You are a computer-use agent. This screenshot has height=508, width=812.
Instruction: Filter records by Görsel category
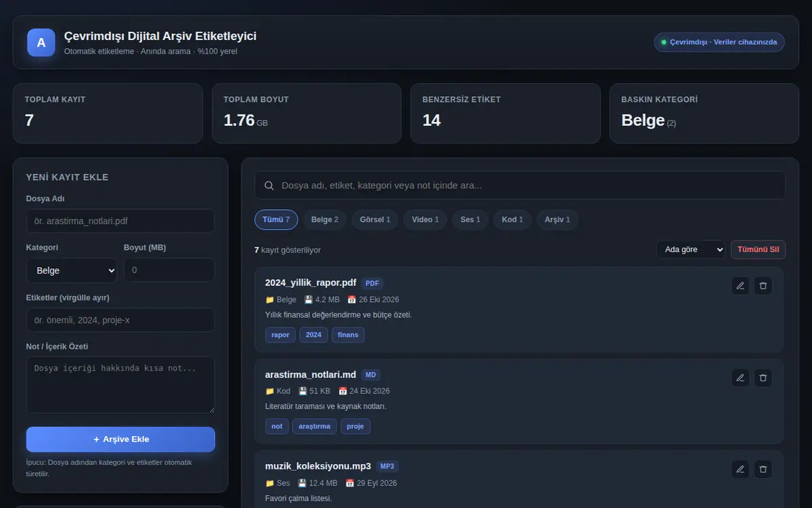tap(375, 219)
